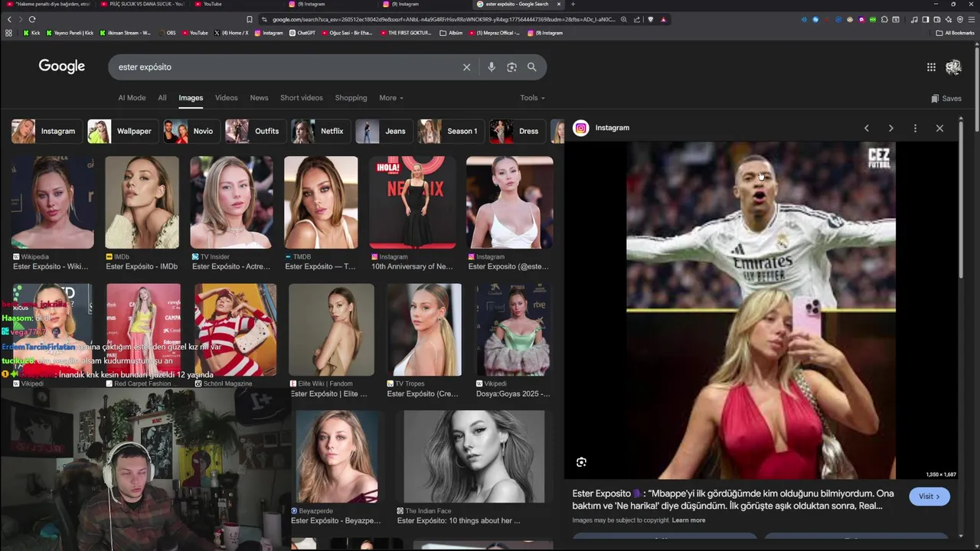
Task: Click the browser reload button
Action: 31,19
